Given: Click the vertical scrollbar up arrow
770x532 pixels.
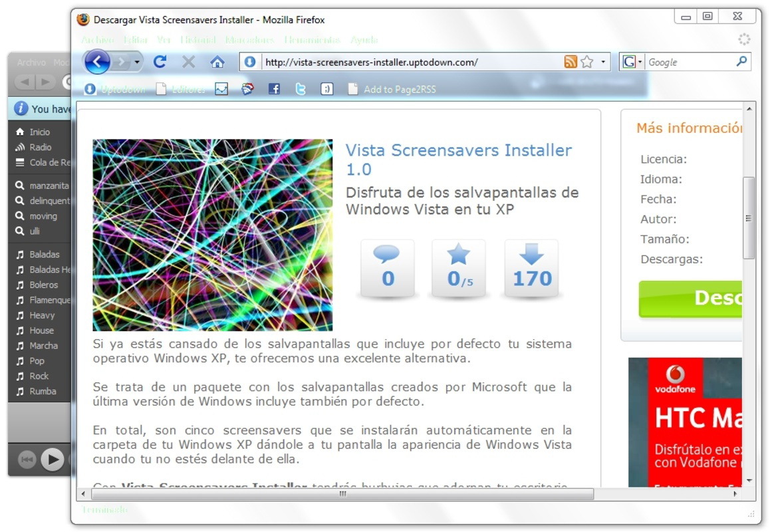Looking at the screenshot, I should (749, 108).
